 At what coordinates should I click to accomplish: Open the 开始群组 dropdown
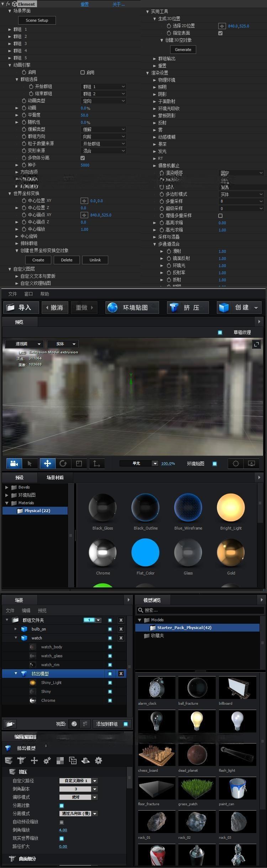click(x=104, y=87)
